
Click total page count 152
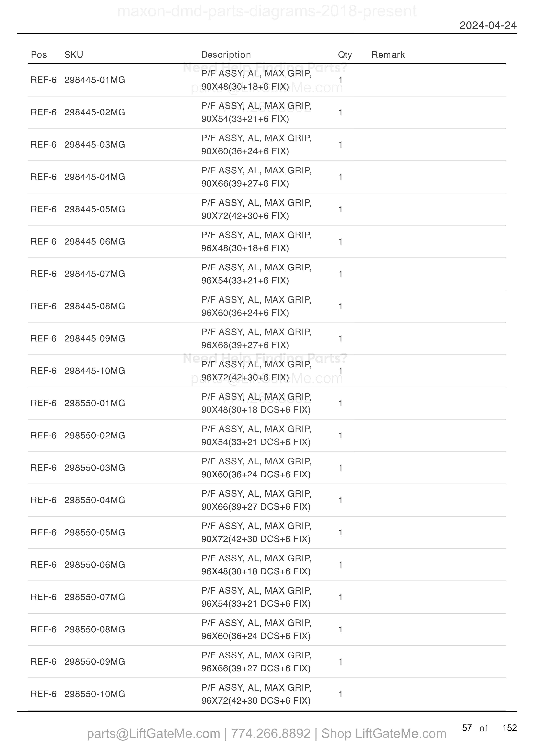(x=509, y=727)
